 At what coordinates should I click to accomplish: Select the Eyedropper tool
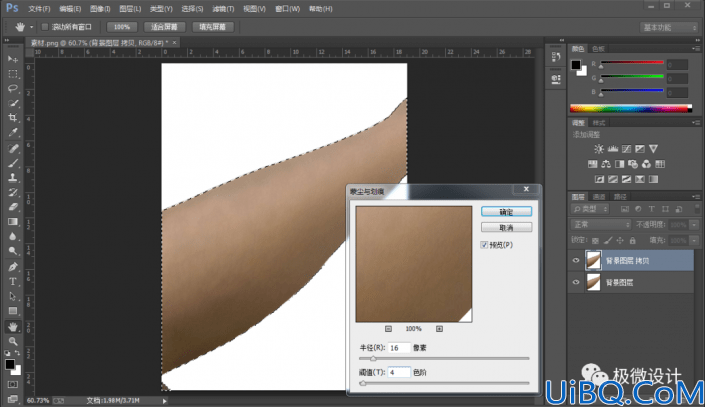click(x=13, y=133)
